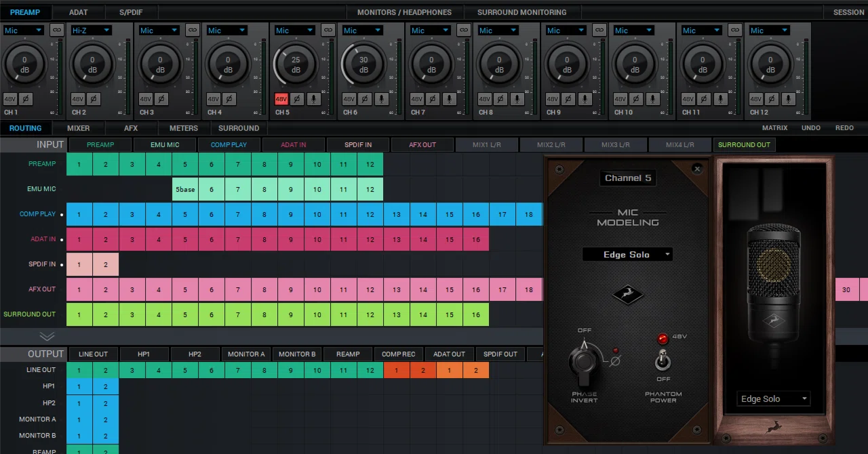Click the microphone icon on CH 9
This screenshot has height=454, width=868.
(x=585, y=99)
